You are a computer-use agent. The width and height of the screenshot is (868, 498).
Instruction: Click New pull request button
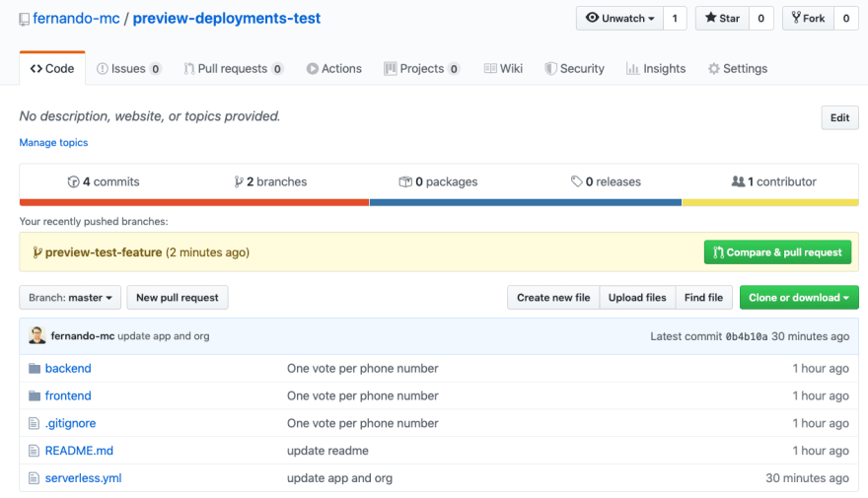coord(178,298)
